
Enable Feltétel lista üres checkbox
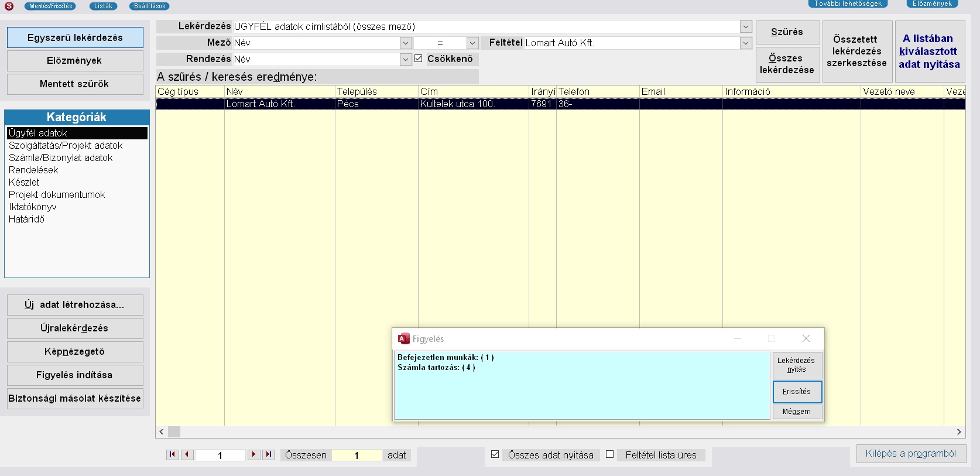[609, 454]
